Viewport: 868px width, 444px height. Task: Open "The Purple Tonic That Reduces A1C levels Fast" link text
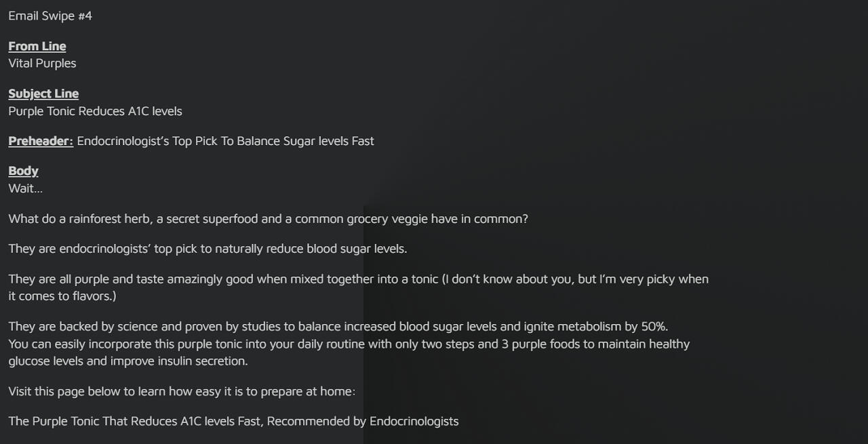pos(233,421)
